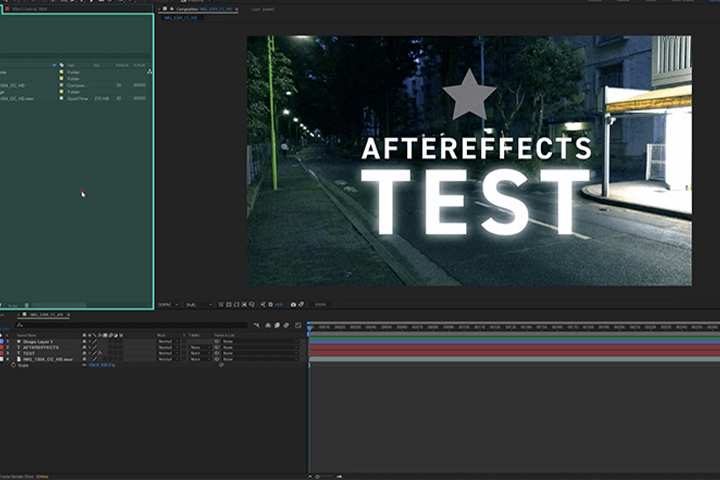Sort the project panel by Size column
720x480 pixels.
(x=97, y=65)
